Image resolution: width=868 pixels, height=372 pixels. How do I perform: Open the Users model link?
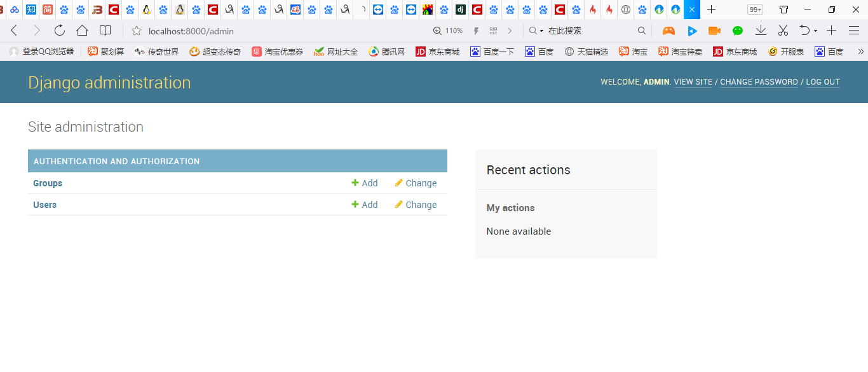pos(44,205)
